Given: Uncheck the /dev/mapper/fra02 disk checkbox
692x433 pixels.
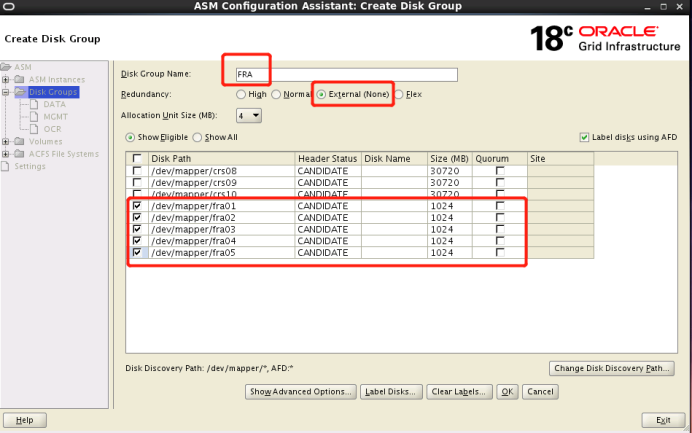Looking at the screenshot, I should pyautogui.click(x=137, y=217).
